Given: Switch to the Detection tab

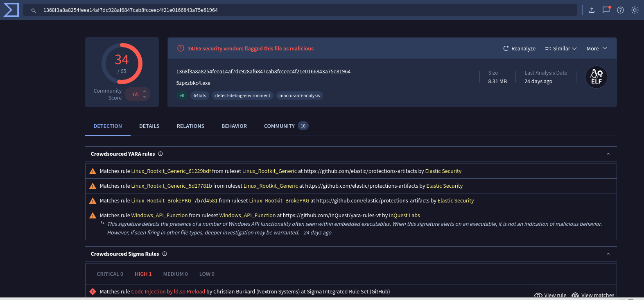Looking at the screenshot, I should 108,126.
